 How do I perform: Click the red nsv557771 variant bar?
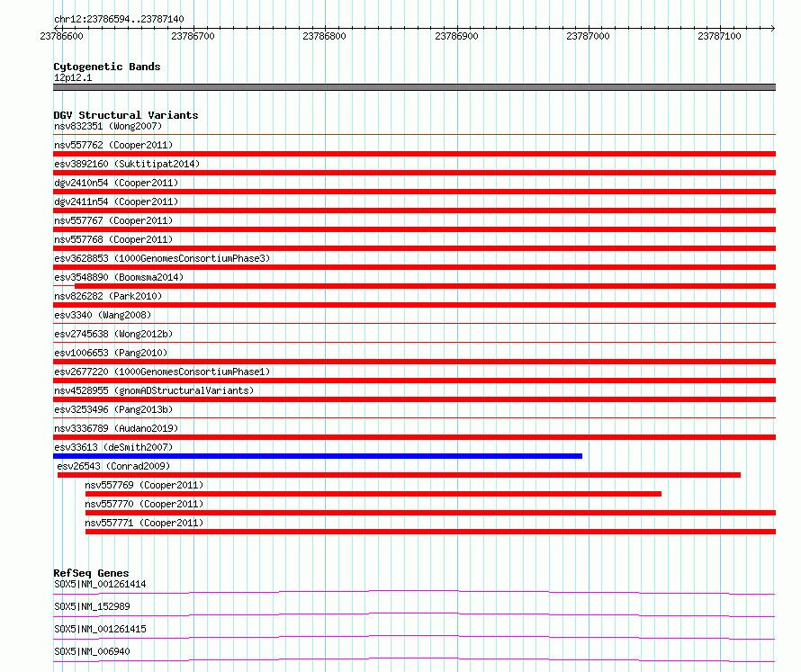coord(430,532)
